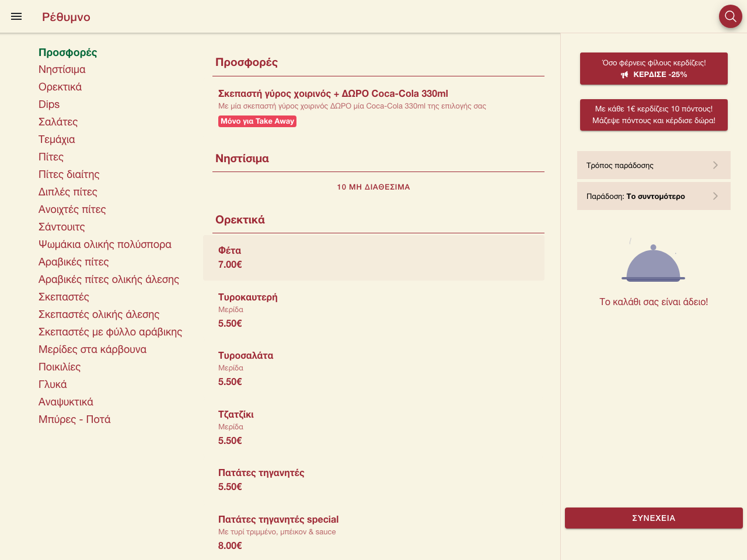Open the Τρόπος παράδοσης option
Viewport: 747px width, 560px height.
(x=654, y=165)
